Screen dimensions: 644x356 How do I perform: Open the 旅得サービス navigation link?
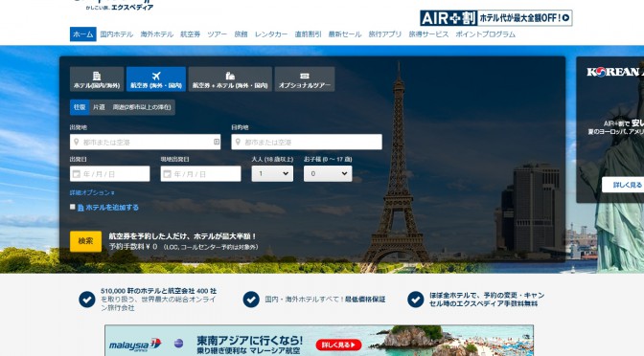tap(428, 34)
